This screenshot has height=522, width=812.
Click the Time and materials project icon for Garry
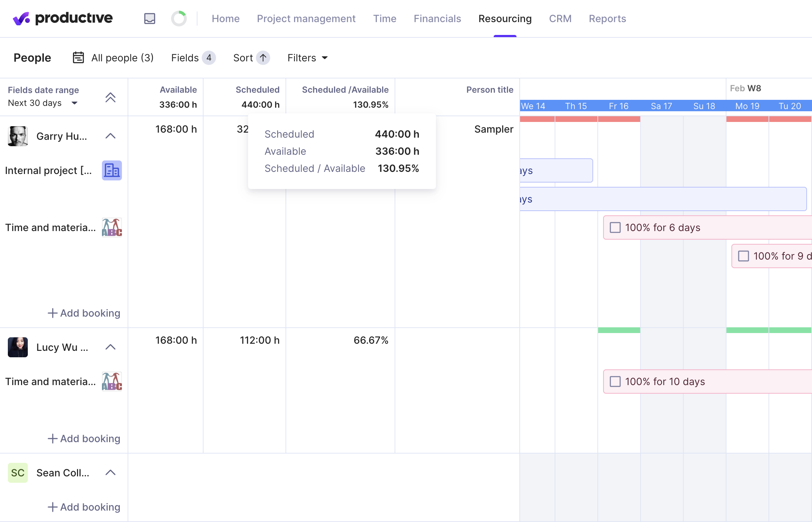pyautogui.click(x=111, y=227)
